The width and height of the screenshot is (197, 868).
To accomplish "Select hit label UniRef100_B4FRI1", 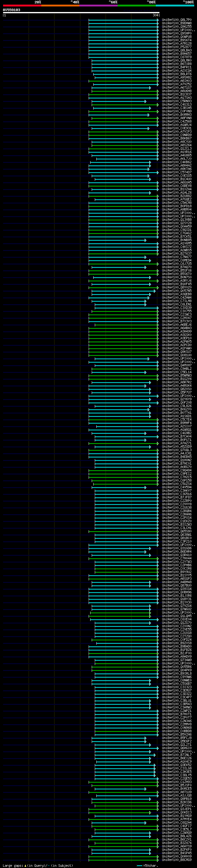I will (176, 67).
